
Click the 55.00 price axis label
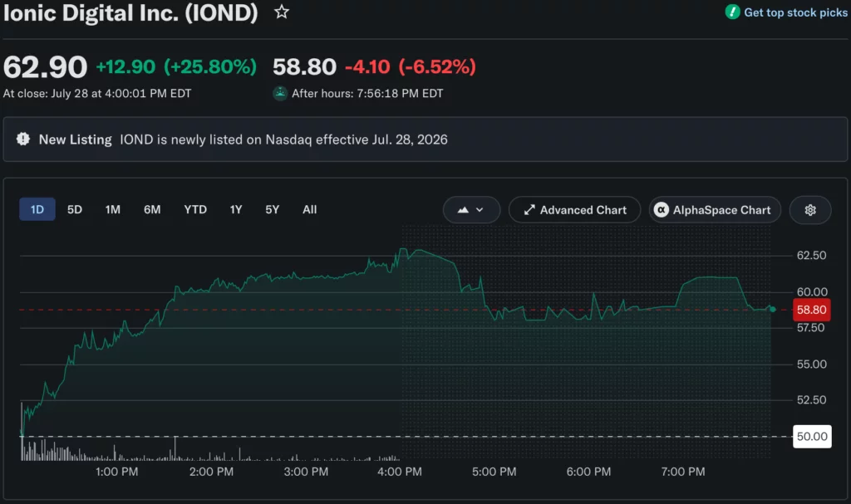(x=811, y=364)
